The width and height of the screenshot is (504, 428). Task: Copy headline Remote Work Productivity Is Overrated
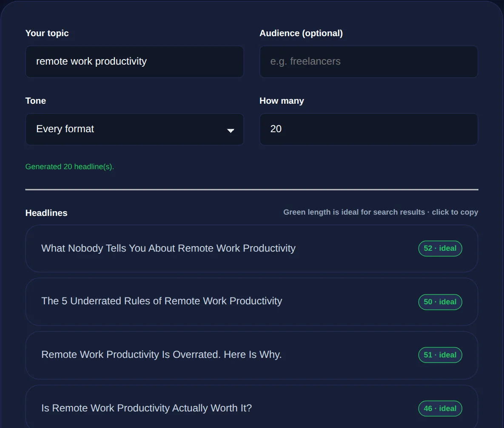tap(252, 355)
